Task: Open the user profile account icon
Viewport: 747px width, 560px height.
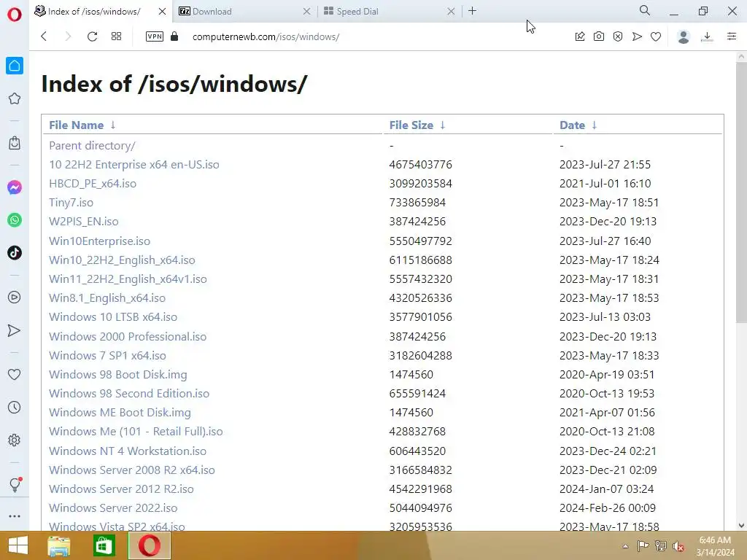Action: pyautogui.click(x=684, y=36)
